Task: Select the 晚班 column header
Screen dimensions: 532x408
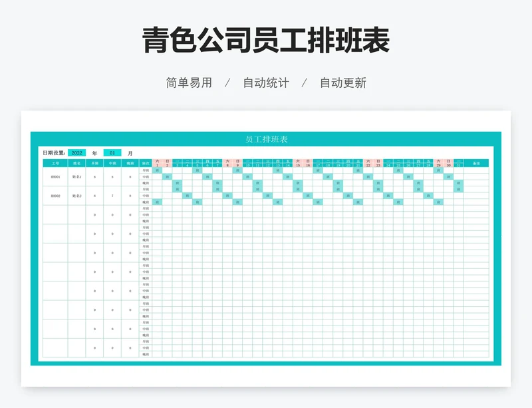Action: click(x=130, y=164)
